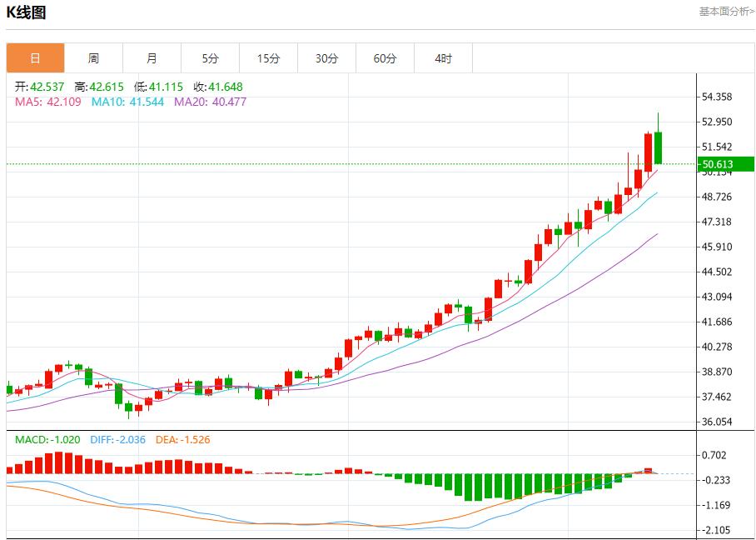Screen dimensions: 756x540
Task: Select the 4时 timeframe
Action: click(443, 58)
